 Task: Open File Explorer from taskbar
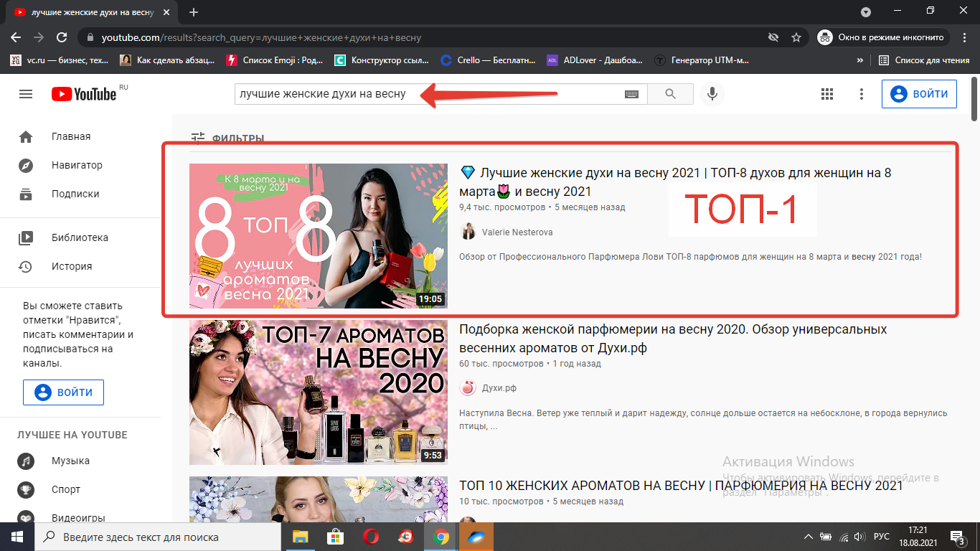[x=300, y=537]
